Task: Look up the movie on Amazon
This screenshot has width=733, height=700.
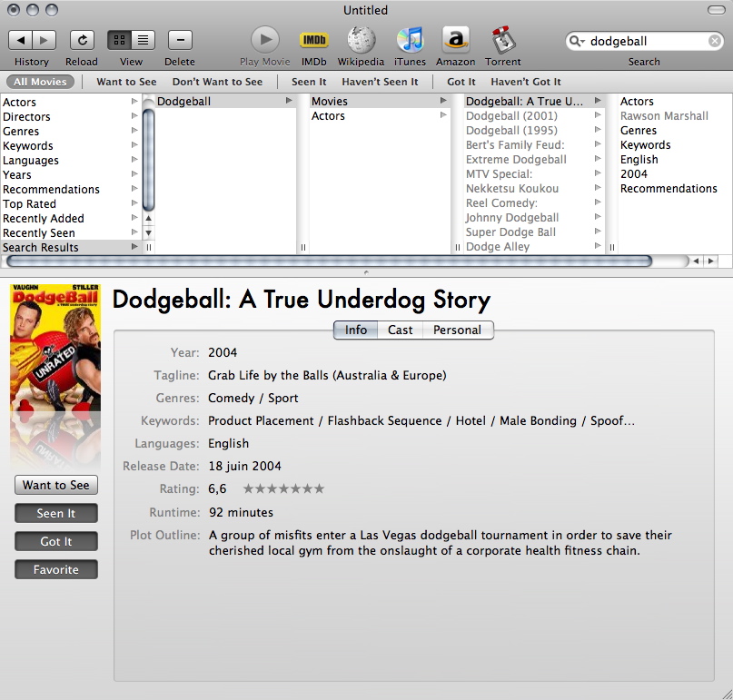Action: click(456, 40)
